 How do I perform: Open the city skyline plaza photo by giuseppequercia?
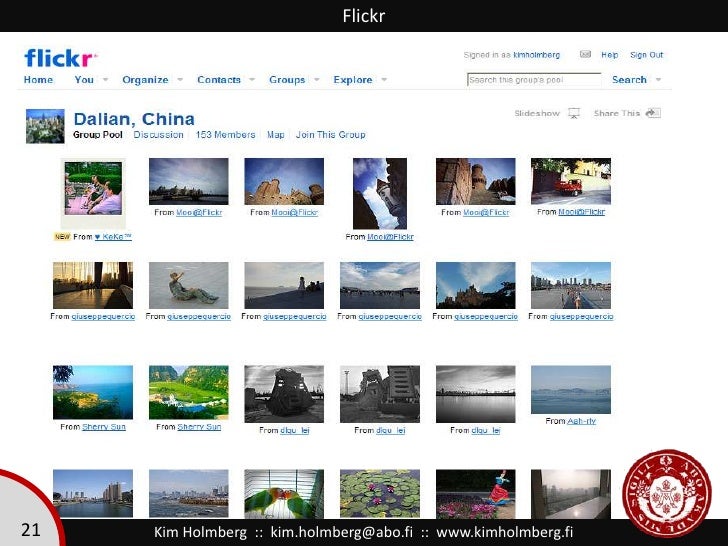click(x=571, y=285)
